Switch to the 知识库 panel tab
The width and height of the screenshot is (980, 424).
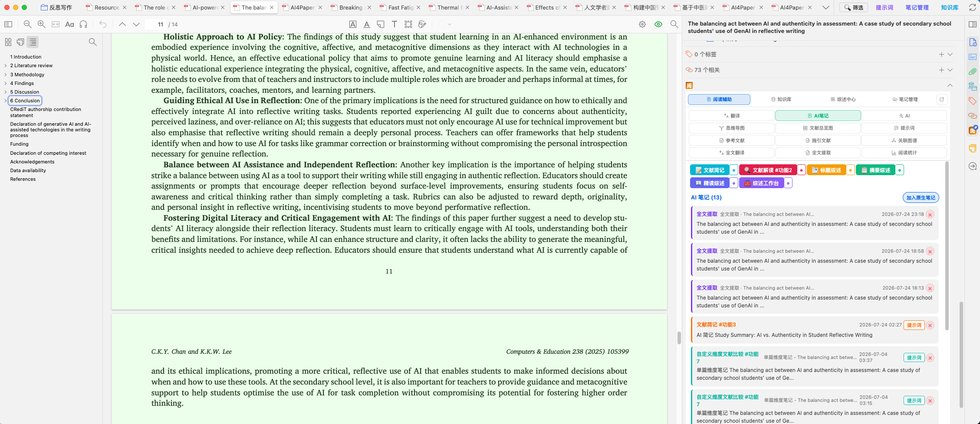[782, 99]
